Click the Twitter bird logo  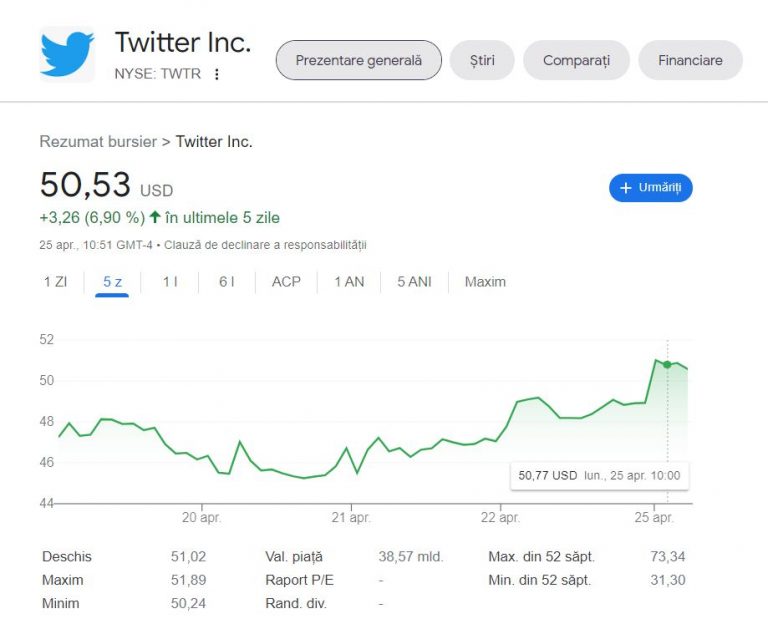pos(67,54)
